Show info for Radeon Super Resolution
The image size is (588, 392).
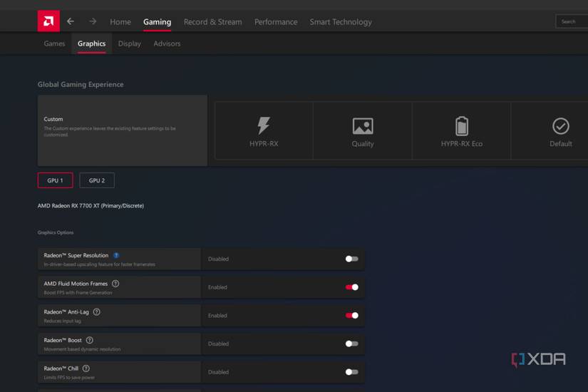tap(116, 255)
